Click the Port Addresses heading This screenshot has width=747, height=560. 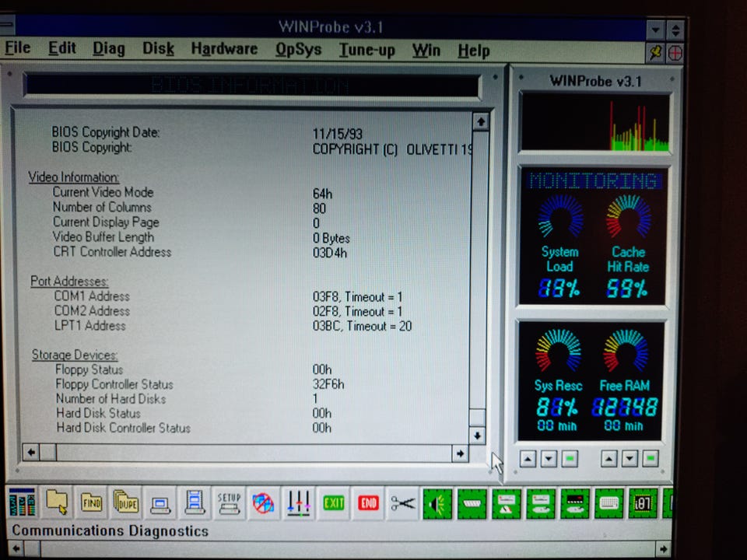click(69, 281)
